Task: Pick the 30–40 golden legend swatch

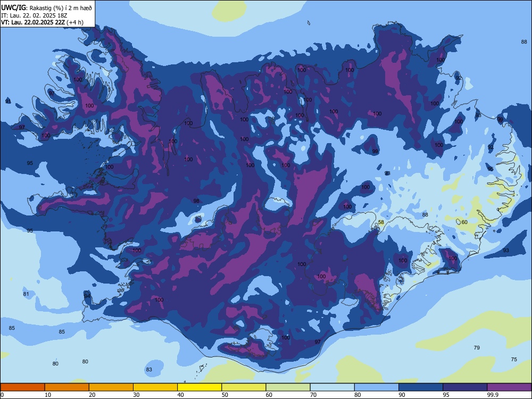Action: pyautogui.click(x=155, y=387)
